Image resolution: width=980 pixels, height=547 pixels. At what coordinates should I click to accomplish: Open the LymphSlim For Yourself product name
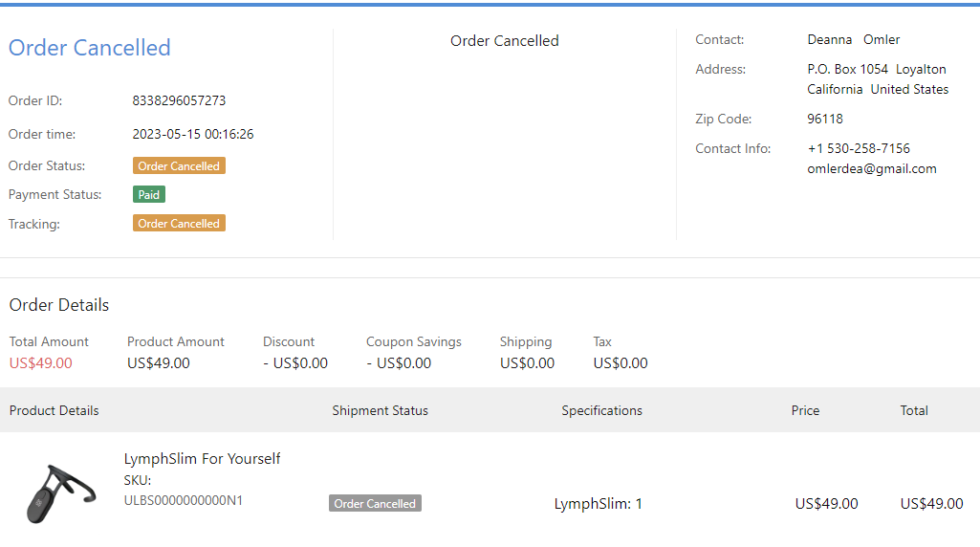coord(202,458)
